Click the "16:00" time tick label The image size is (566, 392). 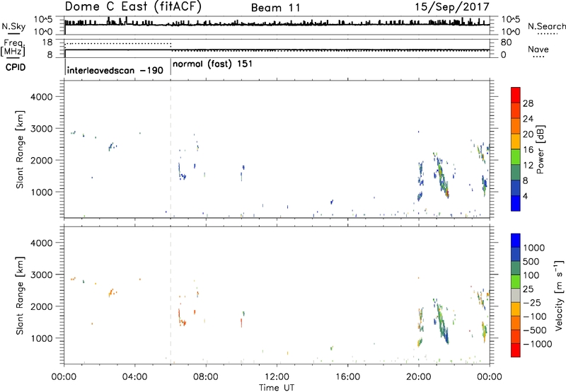347,377
